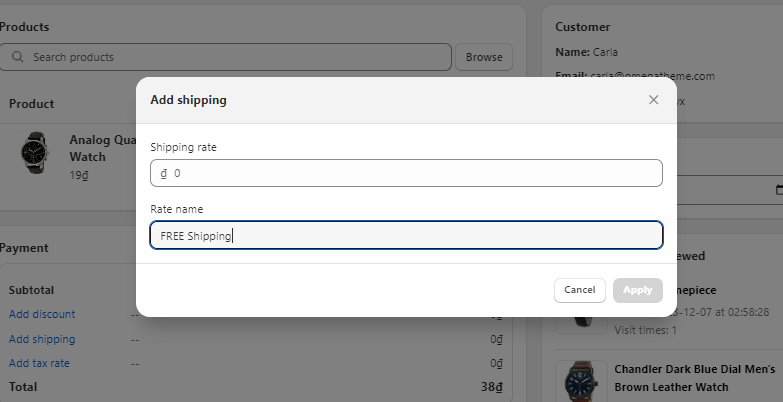Open the calendar date picker icon

(778, 190)
